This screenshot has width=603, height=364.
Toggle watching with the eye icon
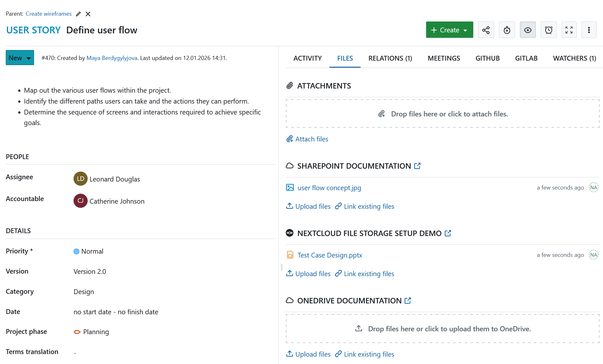coord(528,30)
